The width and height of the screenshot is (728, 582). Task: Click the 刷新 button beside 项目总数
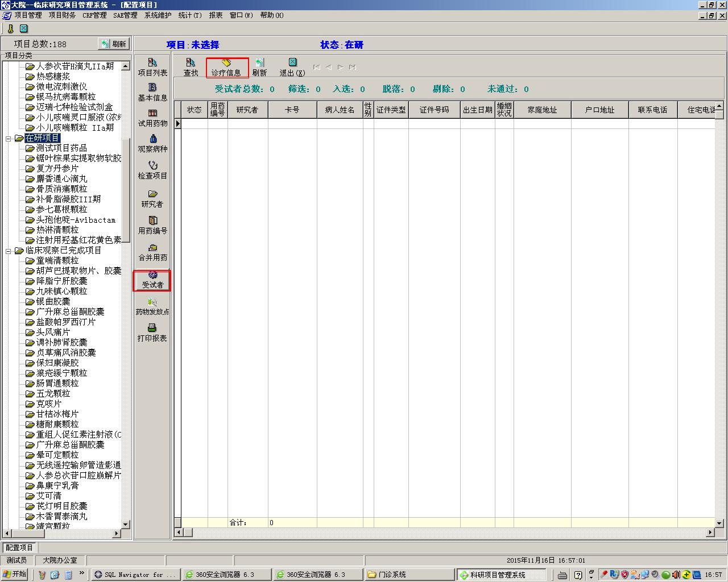click(x=114, y=44)
